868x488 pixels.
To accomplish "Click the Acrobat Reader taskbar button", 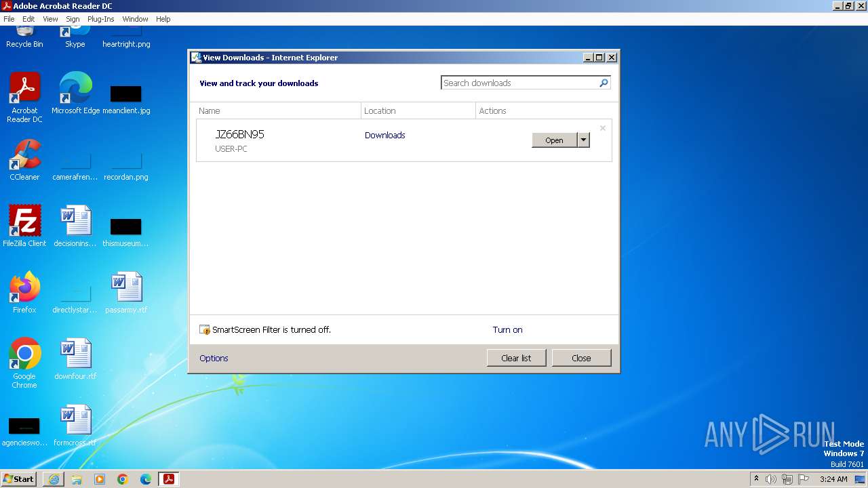I will (x=169, y=479).
